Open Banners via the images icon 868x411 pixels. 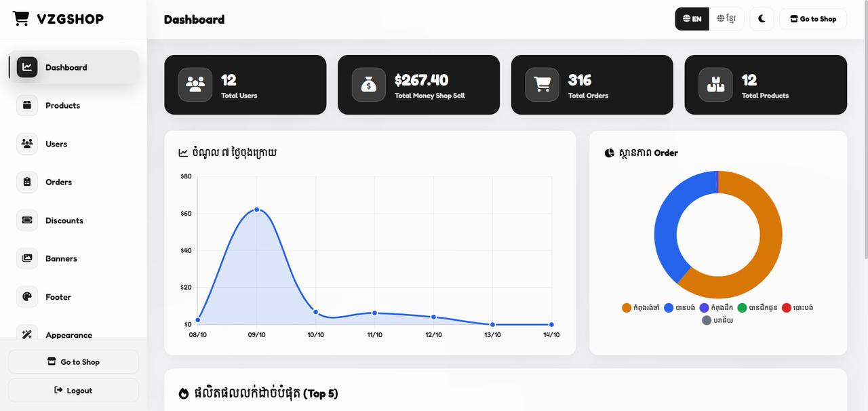pos(27,258)
